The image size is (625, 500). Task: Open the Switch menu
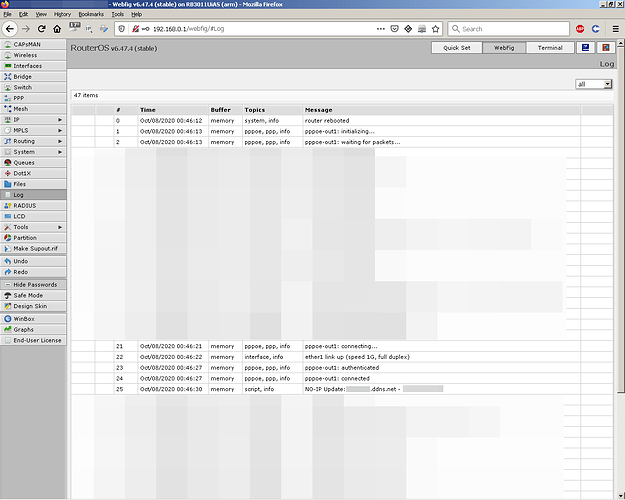pyautogui.click(x=33, y=87)
